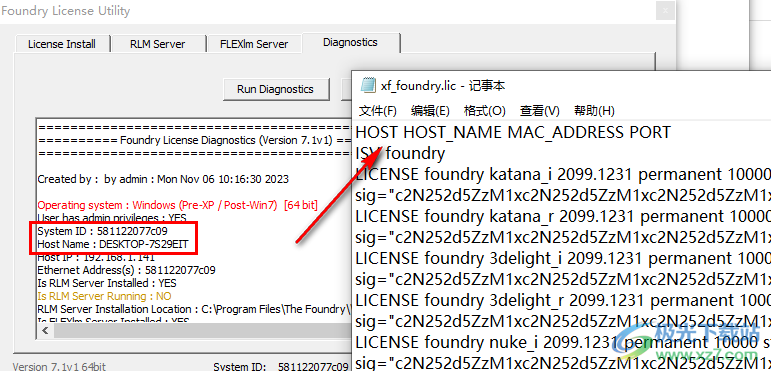Image resolution: width=771 pixels, height=371 pixels.
Task: Click the 'ISV foundry' line in Notepad
Action: (x=400, y=153)
